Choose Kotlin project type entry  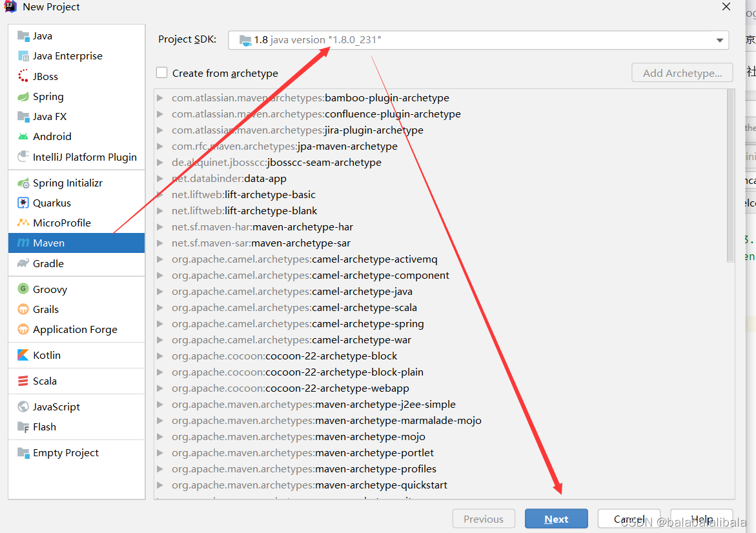click(77, 355)
